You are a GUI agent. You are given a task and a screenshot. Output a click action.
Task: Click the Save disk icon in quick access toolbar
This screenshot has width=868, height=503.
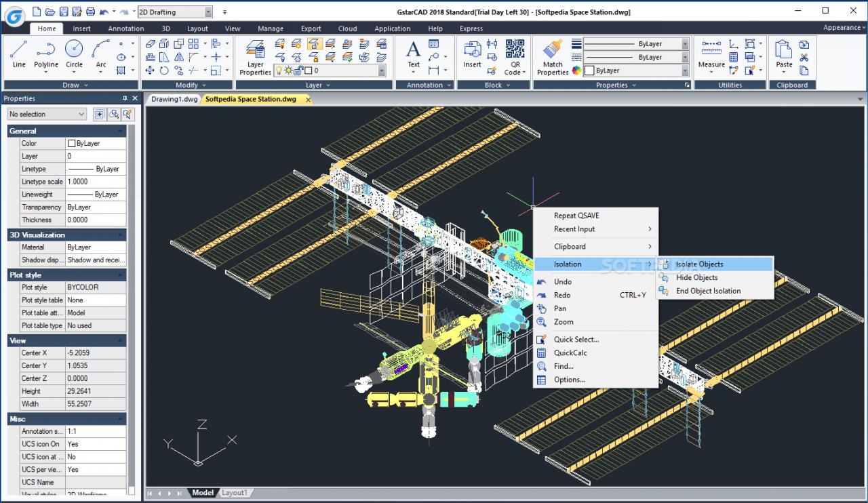[x=63, y=12]
